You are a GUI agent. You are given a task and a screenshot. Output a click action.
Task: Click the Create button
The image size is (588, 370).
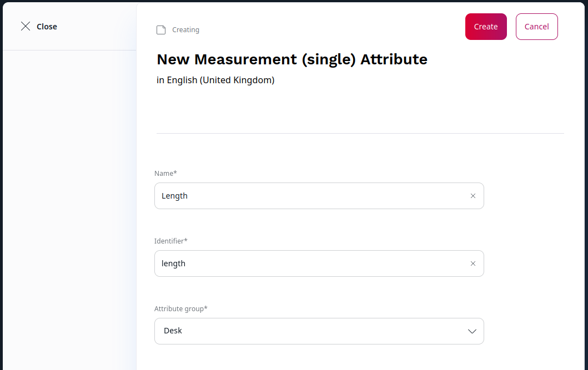(486, 27)
